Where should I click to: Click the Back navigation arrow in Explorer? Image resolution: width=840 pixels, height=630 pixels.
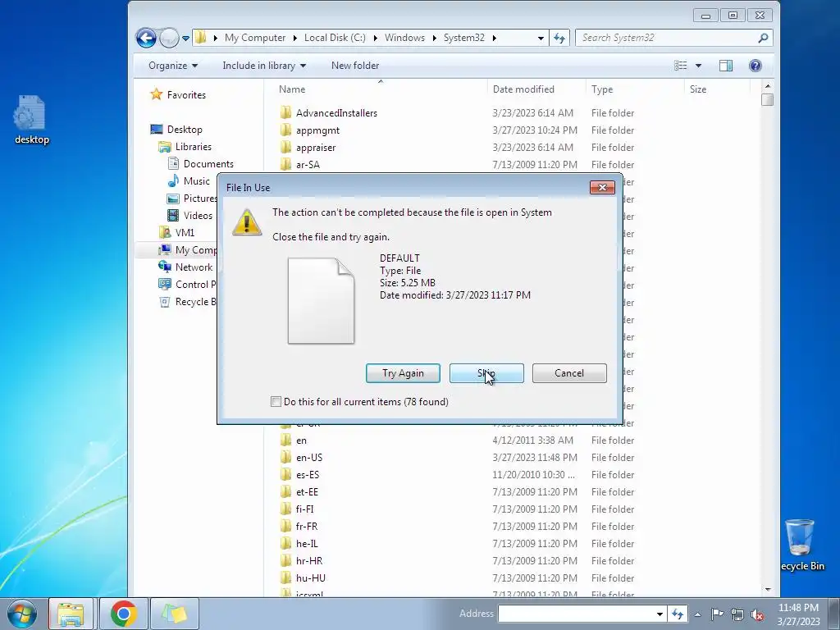(x=146, y=38)
